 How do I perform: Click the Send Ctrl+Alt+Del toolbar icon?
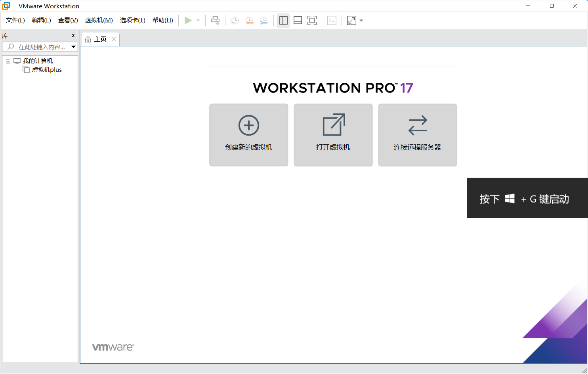click(x=215, y=20)
